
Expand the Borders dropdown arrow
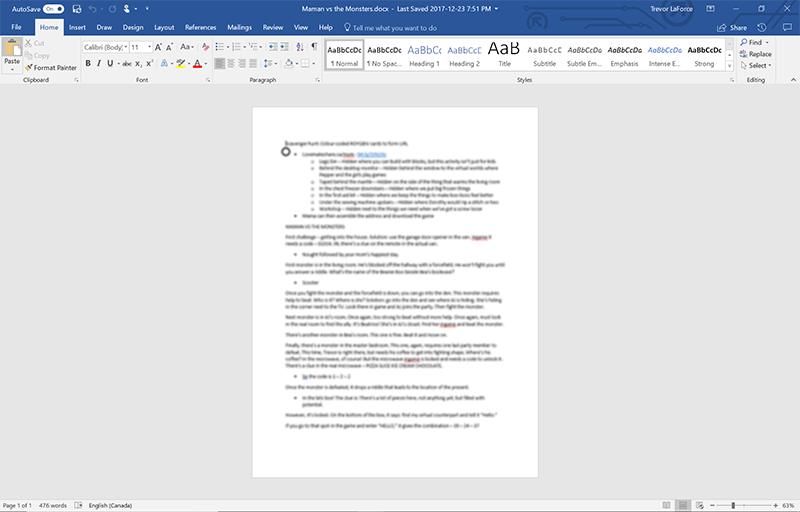point(313,64)
